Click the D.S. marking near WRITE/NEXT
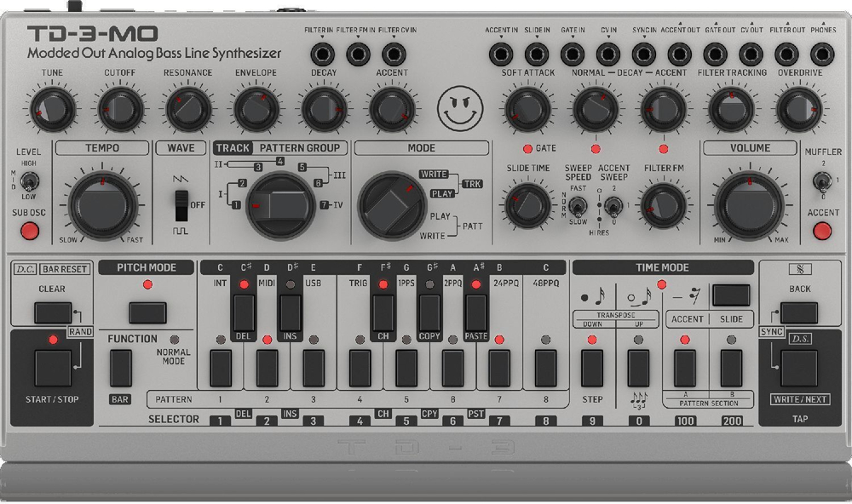Screen dimensions: 852x504 pyautogui.click(x=800, y=339)
